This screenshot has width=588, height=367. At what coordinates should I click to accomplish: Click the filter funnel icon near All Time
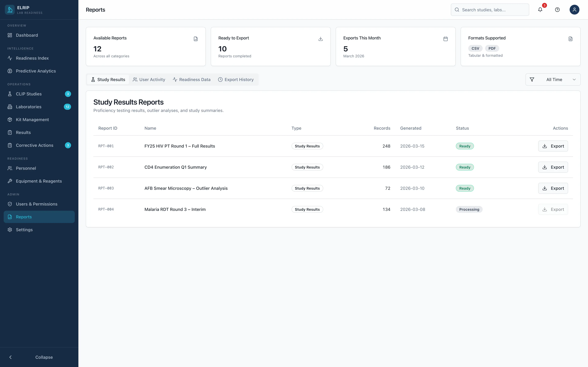[532, 79]
